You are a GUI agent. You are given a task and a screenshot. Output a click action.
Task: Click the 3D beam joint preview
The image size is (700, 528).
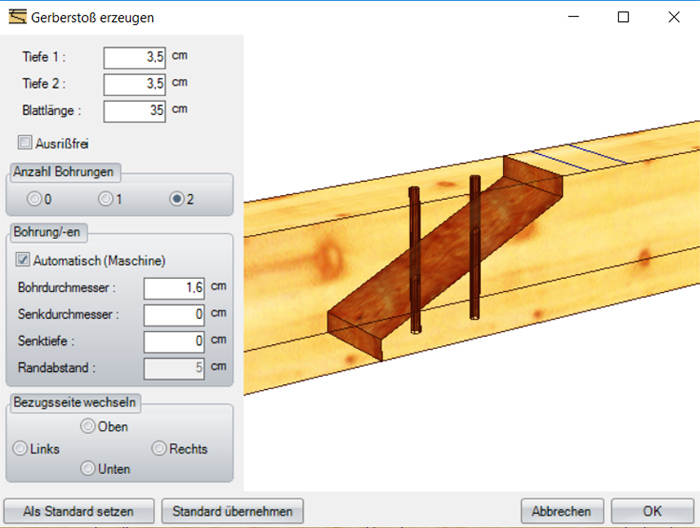click(471, 263)
